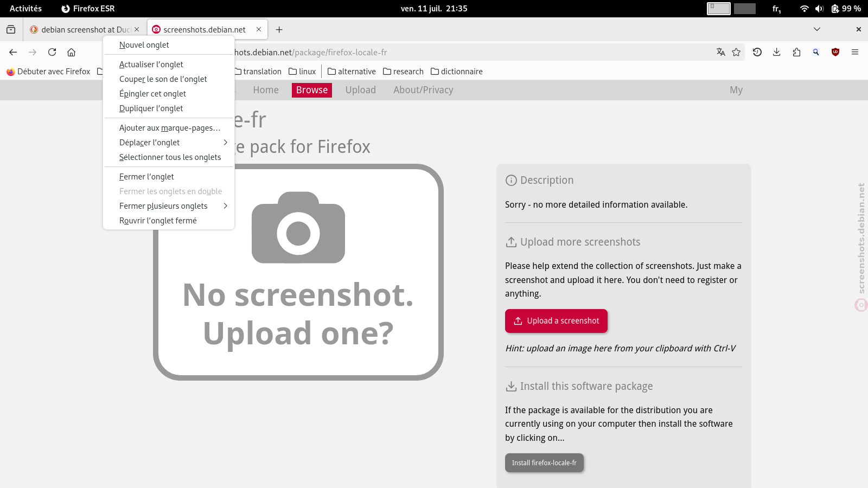Expand the list all tabs chevron
Viewport: 868px width, 488px height.
817,29
